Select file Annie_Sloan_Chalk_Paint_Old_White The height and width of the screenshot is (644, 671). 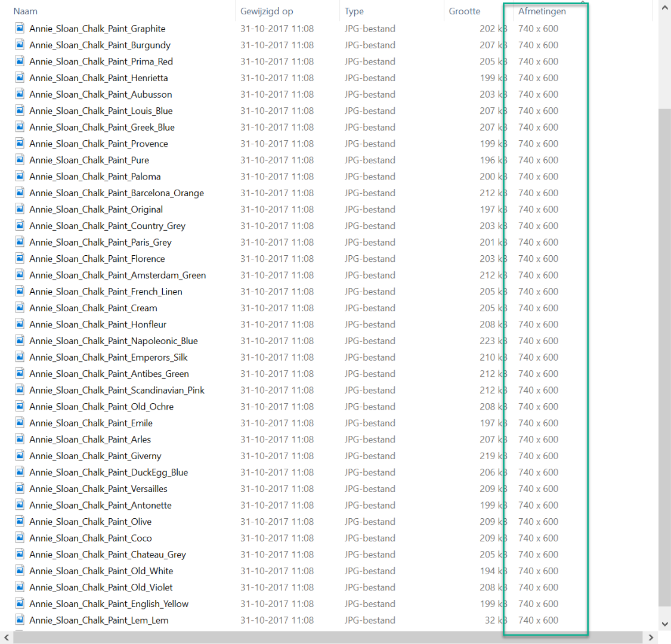pyautogui.click(x=101, y=571)
